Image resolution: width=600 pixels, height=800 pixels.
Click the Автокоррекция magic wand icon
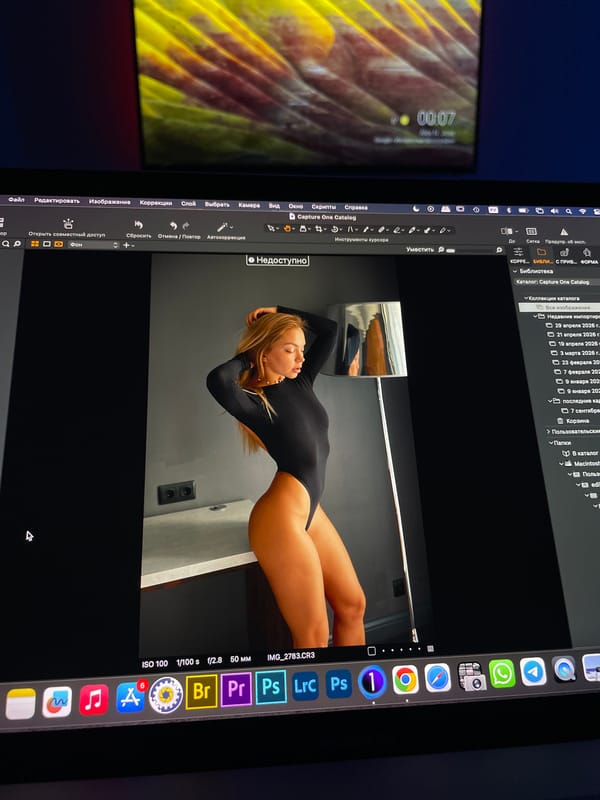pyautogui.click(x=223, y=227)
